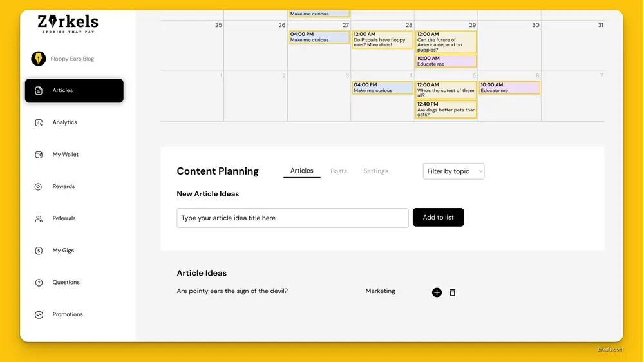Expand the Filter by topic dropdown
Screen dimensions: 644x362
(x=453, y=171)
